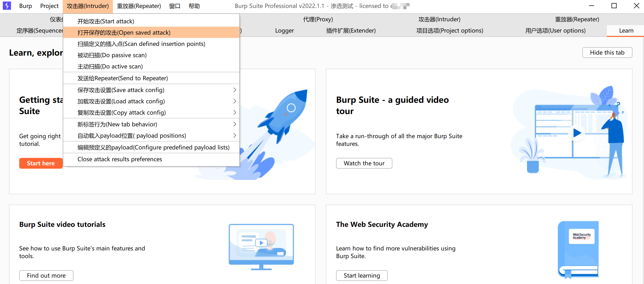This screenshot has height=284, width=644.
Task: Maximize the Burp Suite window
Action: (614, 6)
